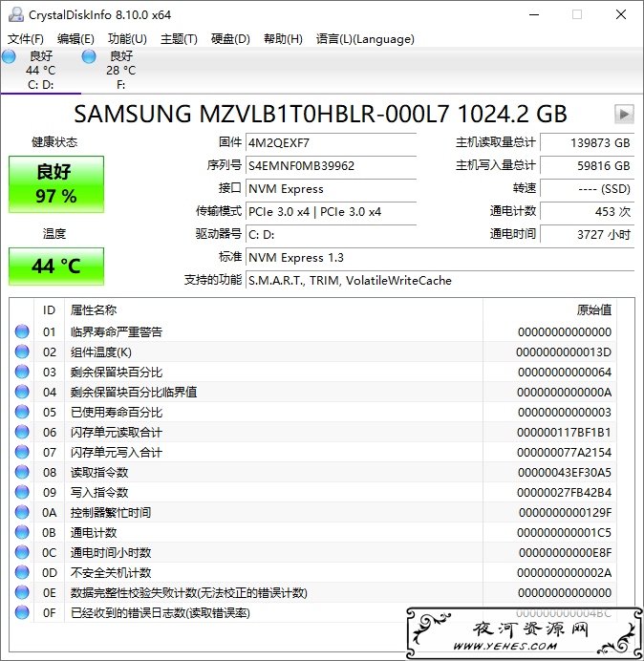Select the 闪存单元读取合计 attribute row
Image resolution: width=644 pixels, height=661 pixels.
click(x=313, y=432)
